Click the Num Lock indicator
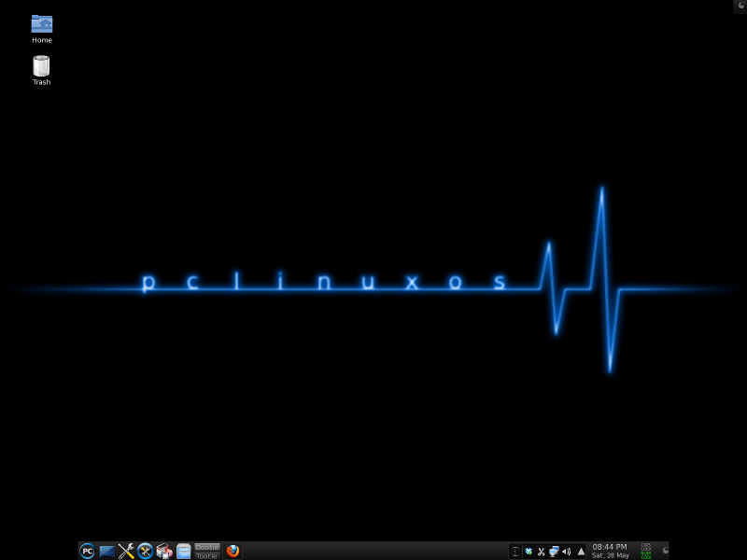The height and width of the screenshot is (560, 747). 646,555
